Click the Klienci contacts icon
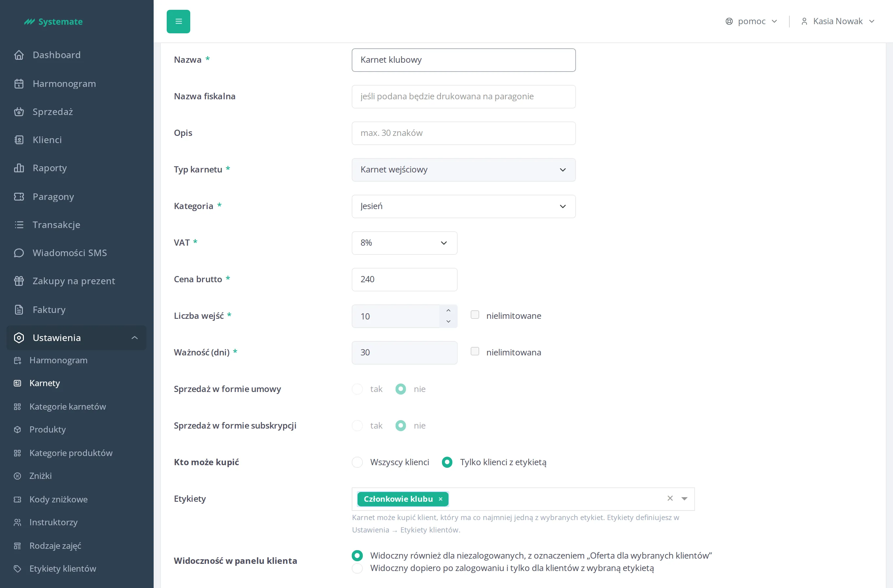The height and width of the screenshot is (588, 893). [x=19, y=140]
